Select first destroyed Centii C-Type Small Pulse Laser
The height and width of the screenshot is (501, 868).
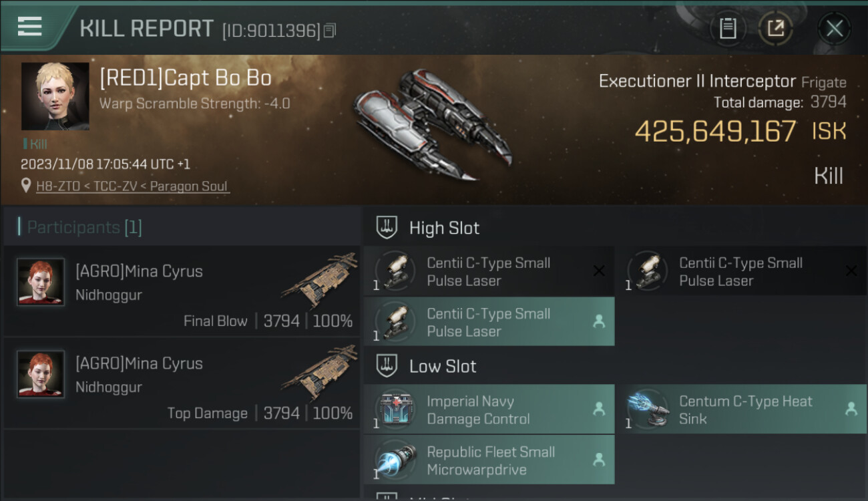489,271
